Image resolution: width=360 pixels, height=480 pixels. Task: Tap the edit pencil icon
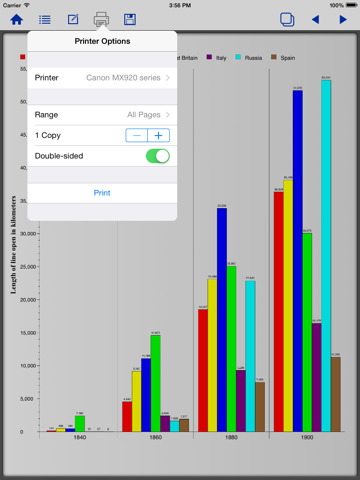(x=73, y=19)
